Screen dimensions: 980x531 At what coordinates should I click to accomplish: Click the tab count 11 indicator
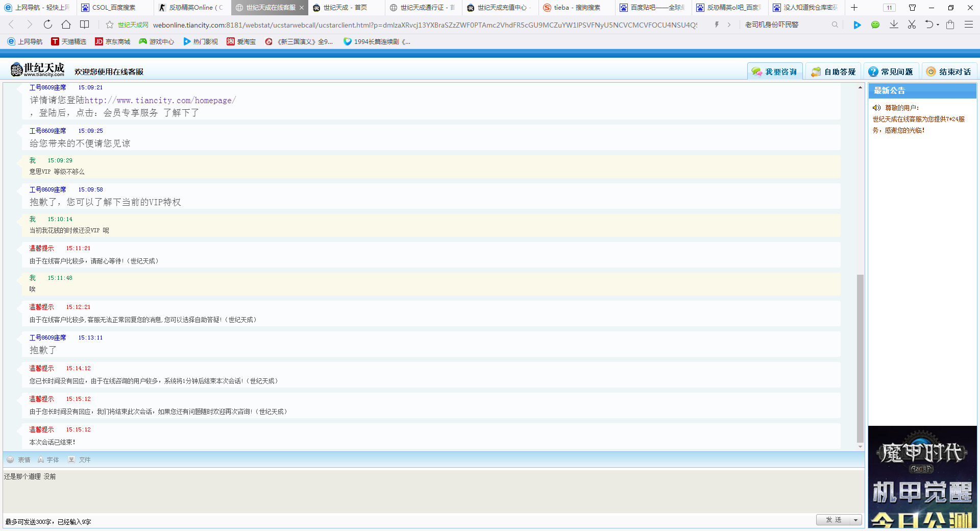[889, 8]
